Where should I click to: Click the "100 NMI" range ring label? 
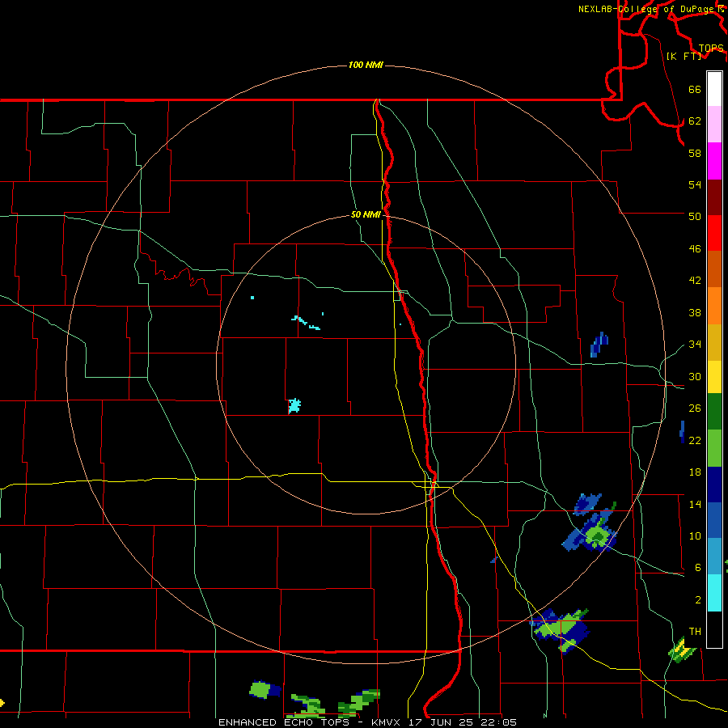click(366, 65)
